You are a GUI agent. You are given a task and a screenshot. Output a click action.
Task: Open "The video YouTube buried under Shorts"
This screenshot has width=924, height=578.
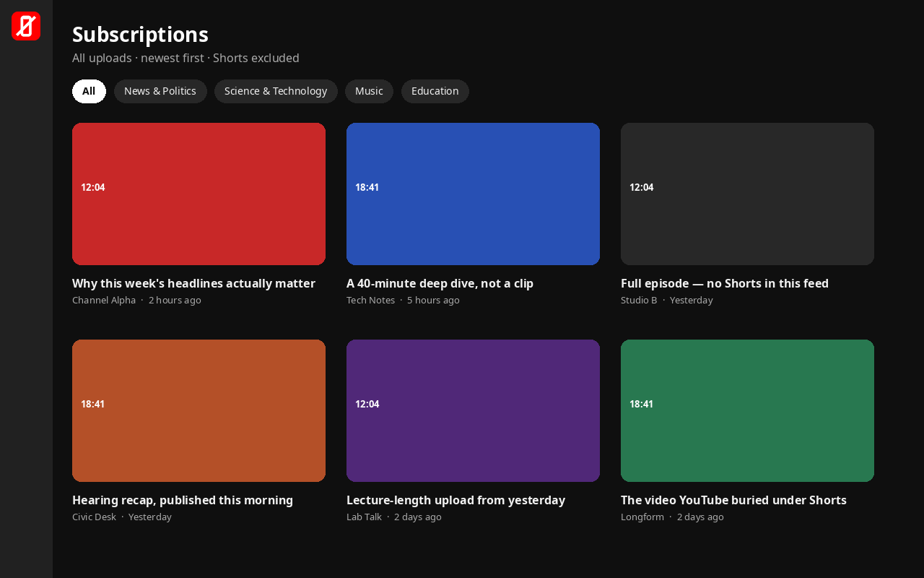coord(733,500)
